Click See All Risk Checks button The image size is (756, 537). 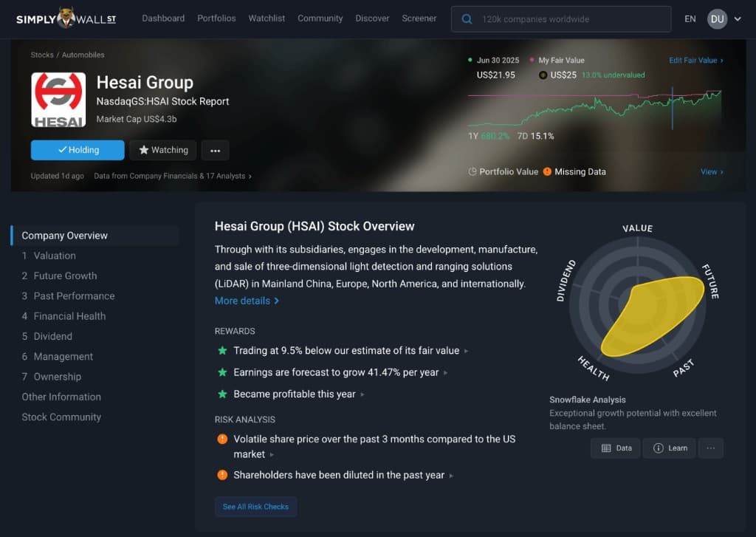[x=255, y=507]
